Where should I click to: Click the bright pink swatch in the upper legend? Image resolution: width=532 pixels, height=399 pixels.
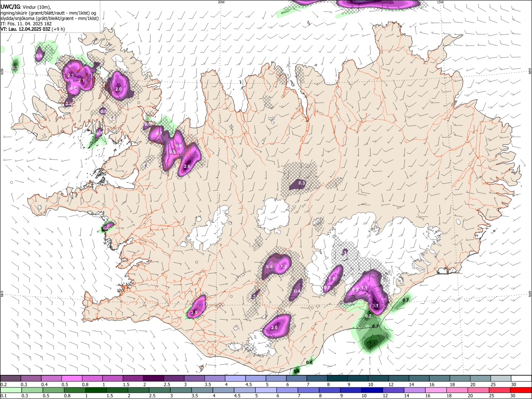[x=72, y=378]
